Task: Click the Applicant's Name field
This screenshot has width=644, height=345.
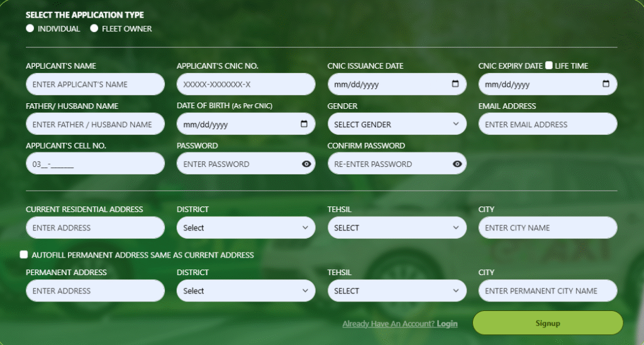Action: click(x=95, y=84)
